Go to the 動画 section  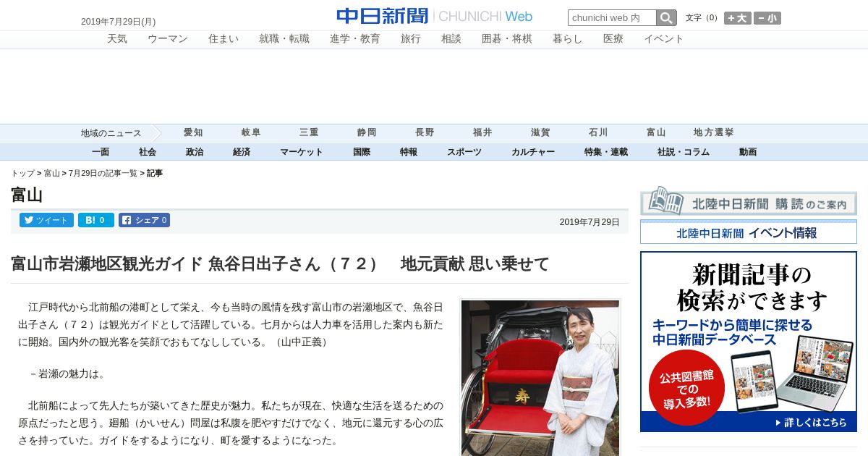tap(748, 152)
